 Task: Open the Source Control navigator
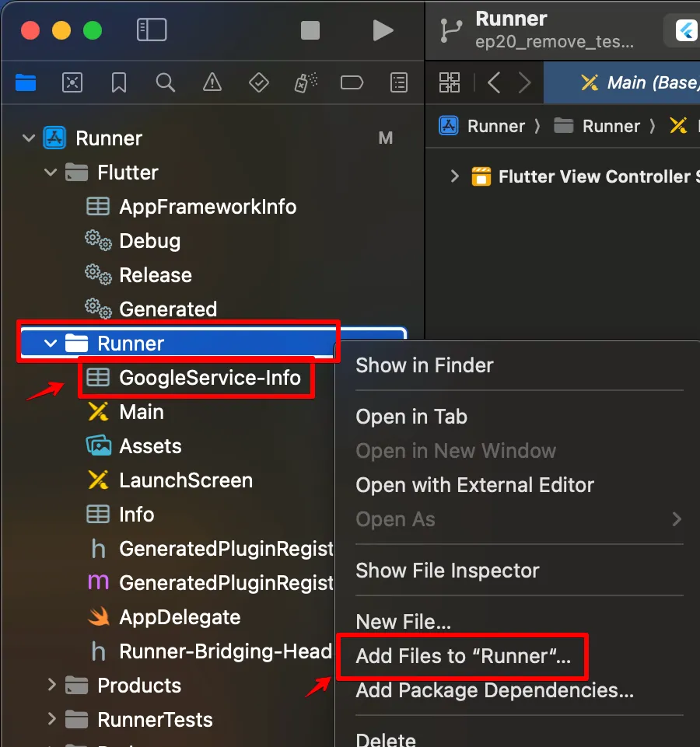pos(72,83)
